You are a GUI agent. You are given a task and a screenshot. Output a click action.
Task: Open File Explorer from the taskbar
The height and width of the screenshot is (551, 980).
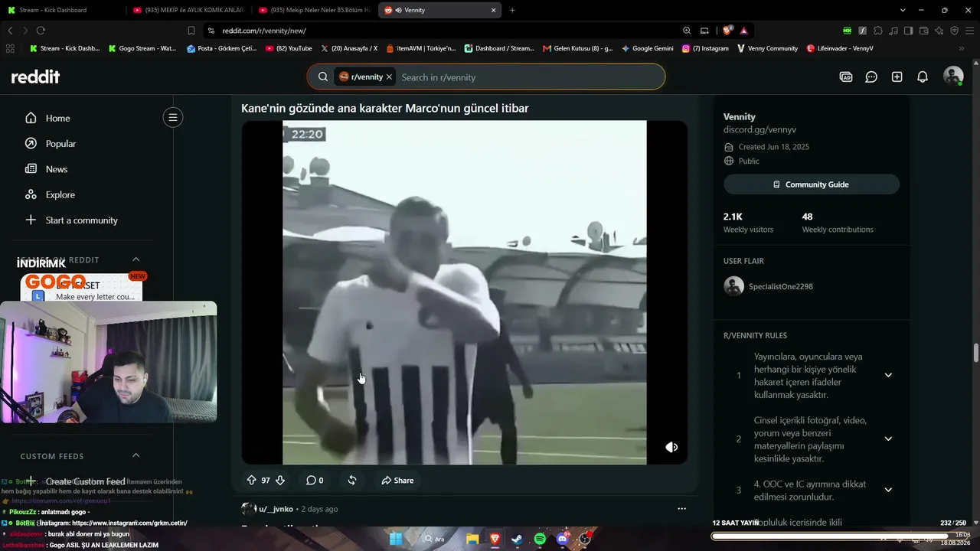click(x=472, y=539)
